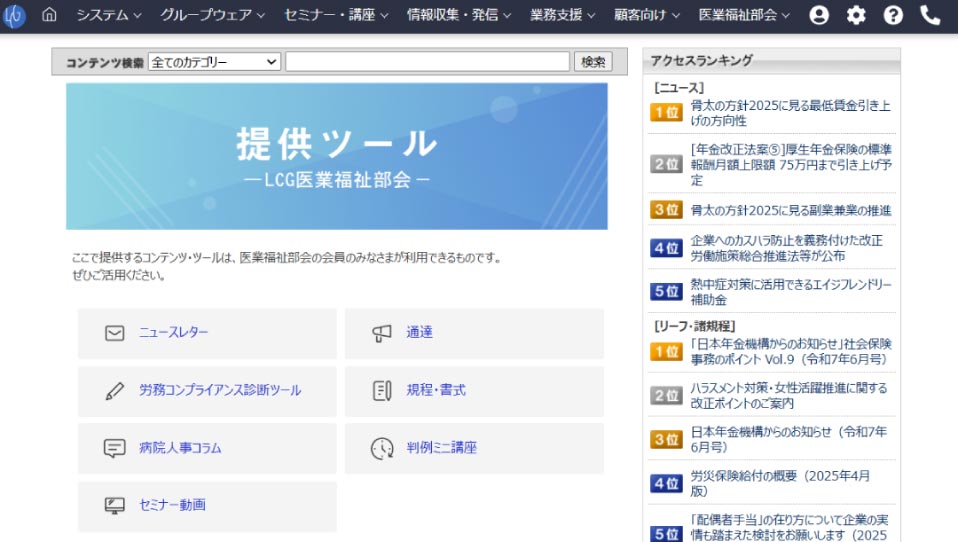
Task: Open news rank 5 熱中症対策 補助金 article
Action: 791,292
